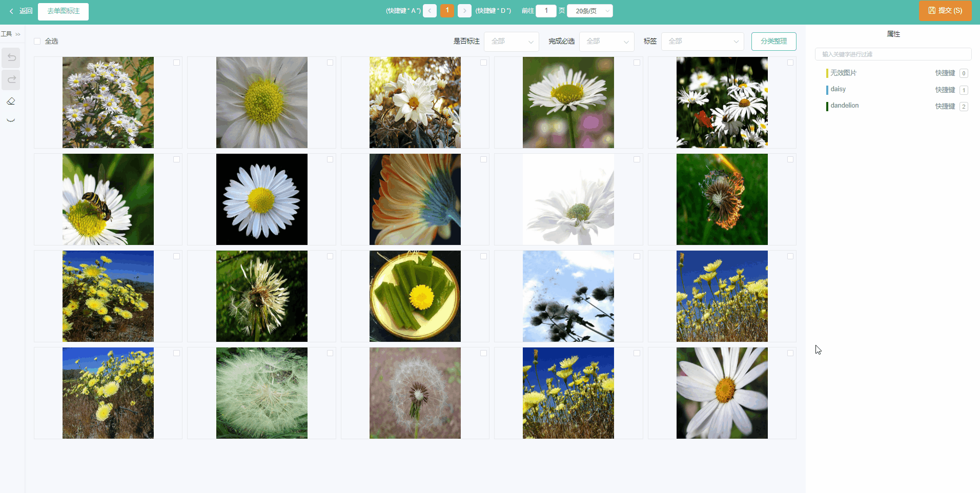Select the dandelion puff on pinkish ground thumbnail

415,393
